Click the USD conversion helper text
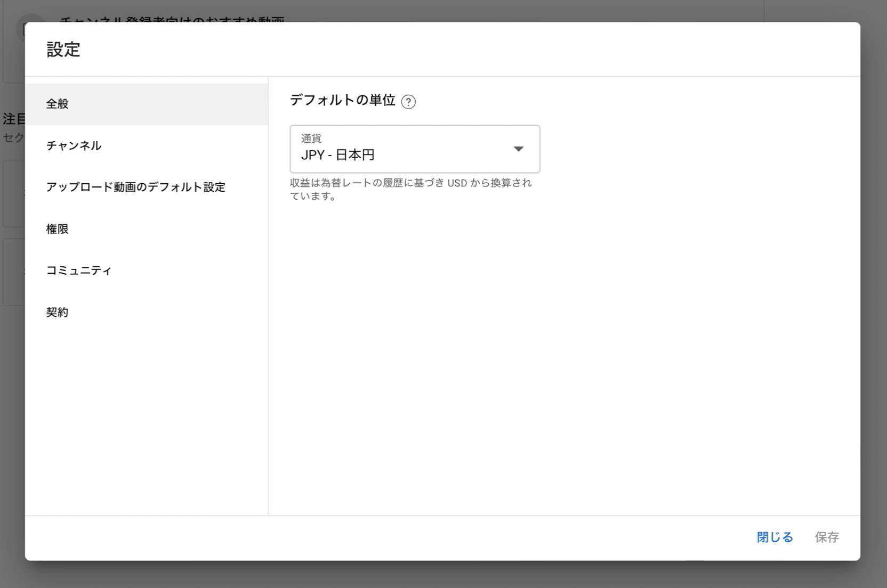Viewport: 887px width, 588px height. point(410,189)
